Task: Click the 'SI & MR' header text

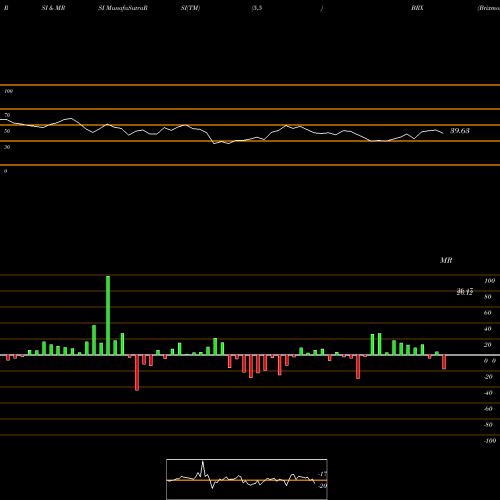Action: 53,8
